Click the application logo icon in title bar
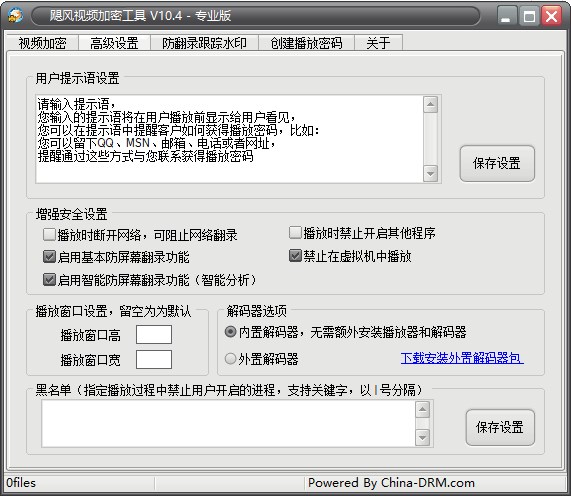 15,16
